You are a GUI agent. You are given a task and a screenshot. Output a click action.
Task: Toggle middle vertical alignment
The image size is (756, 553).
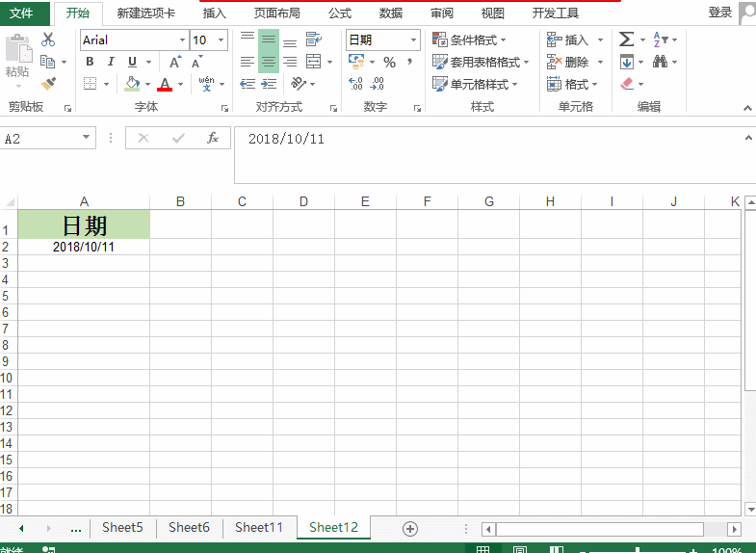pyautogui.click(x=269, y=39)
